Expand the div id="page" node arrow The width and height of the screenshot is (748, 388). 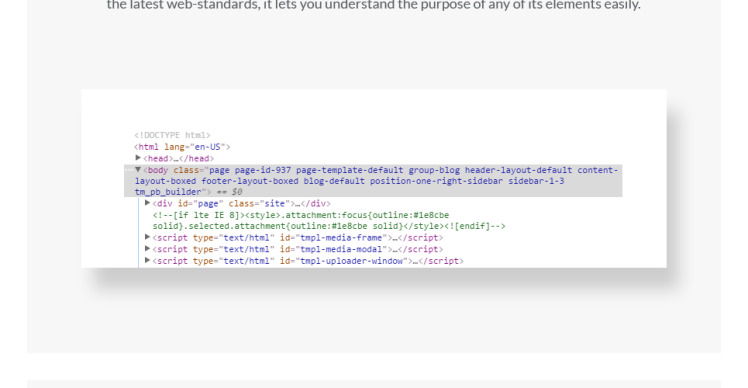coord(147,203)
